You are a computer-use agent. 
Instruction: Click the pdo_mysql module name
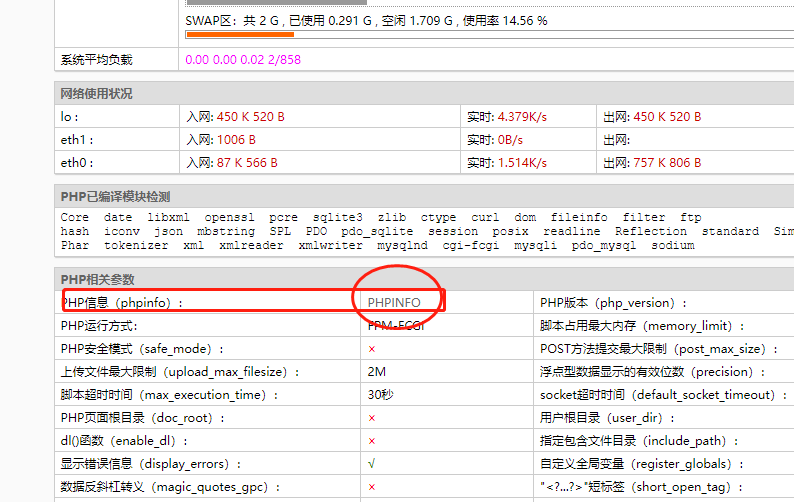coord(604,245)
